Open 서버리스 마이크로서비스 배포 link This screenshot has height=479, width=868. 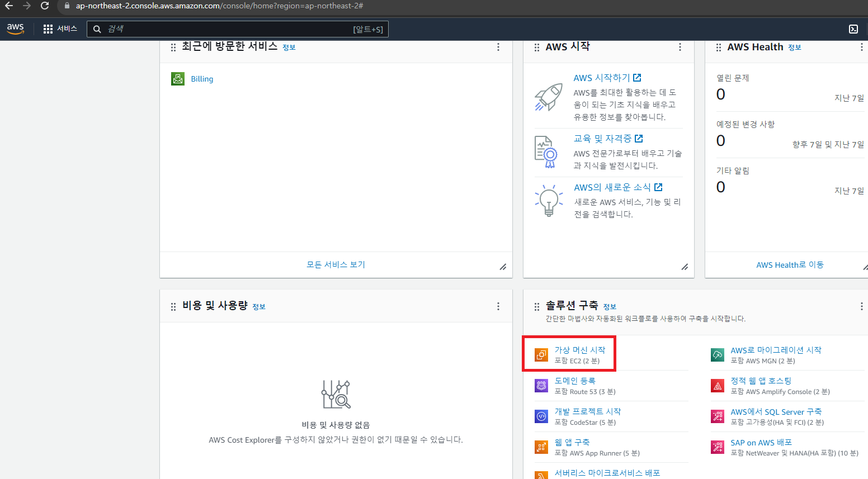607,473
